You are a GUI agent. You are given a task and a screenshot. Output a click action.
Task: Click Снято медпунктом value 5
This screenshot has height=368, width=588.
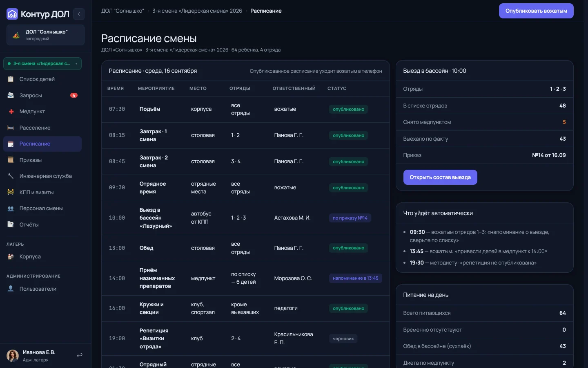click(564, 122)
